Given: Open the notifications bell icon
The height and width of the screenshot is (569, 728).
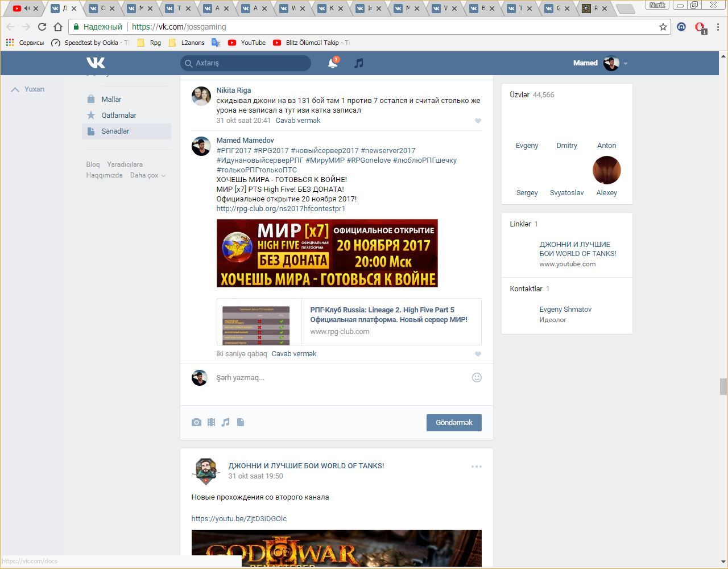Looking at the screenshot, I should [333, 63].
